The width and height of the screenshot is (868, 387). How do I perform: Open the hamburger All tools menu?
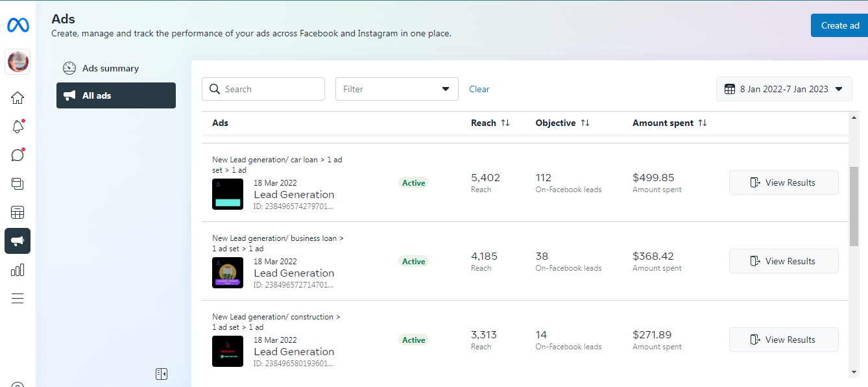tap(18, 298)
